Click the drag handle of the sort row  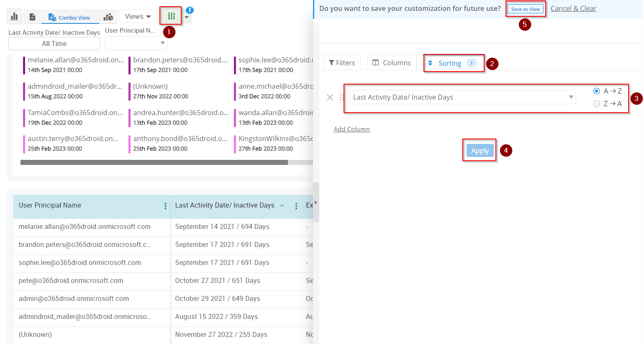tap(342, 97)
